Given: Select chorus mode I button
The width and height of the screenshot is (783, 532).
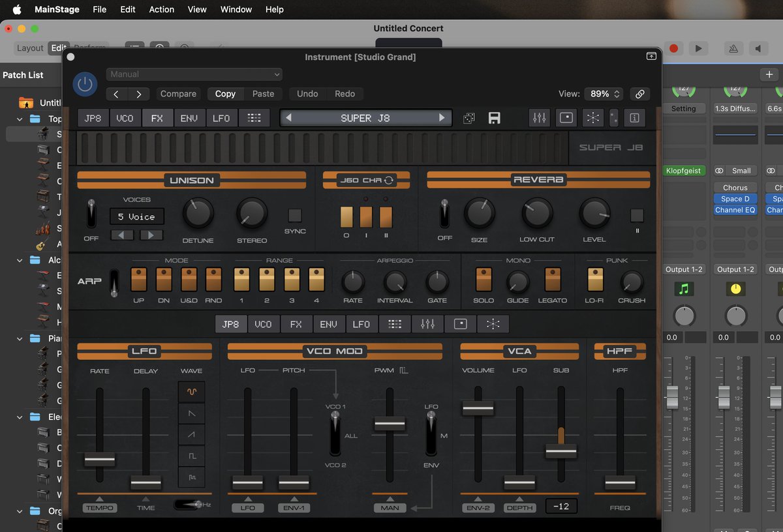Looking at the screenshot, I should click(x=366, y=217).
